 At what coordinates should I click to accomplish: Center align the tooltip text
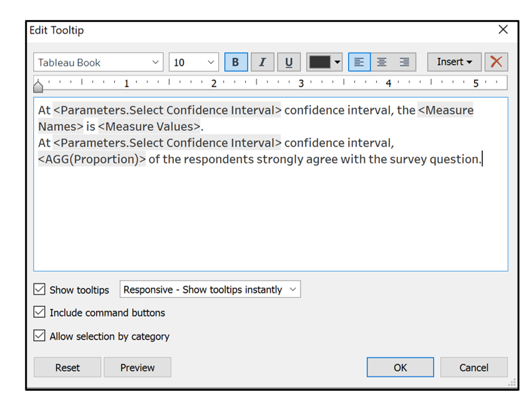(382, 62)
